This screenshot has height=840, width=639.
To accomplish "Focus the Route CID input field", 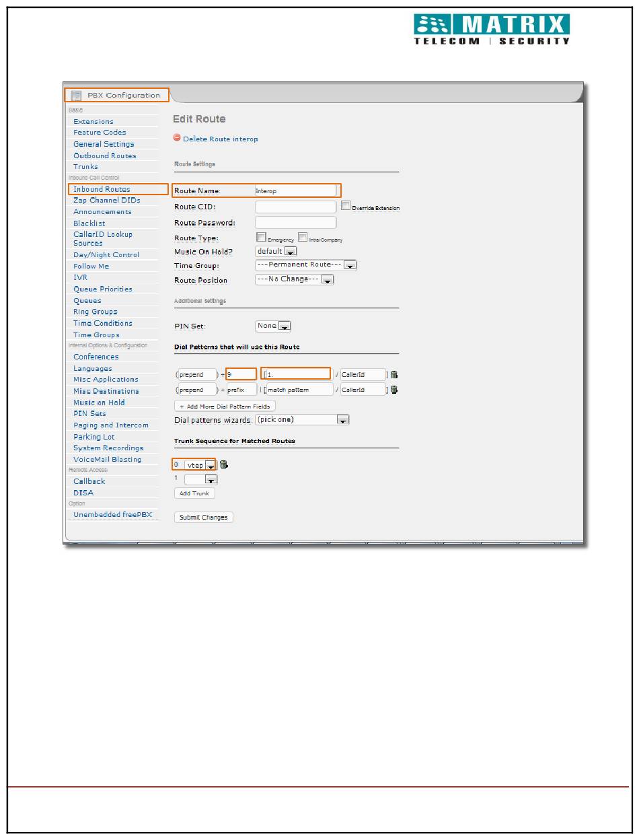I will [296, 207].
